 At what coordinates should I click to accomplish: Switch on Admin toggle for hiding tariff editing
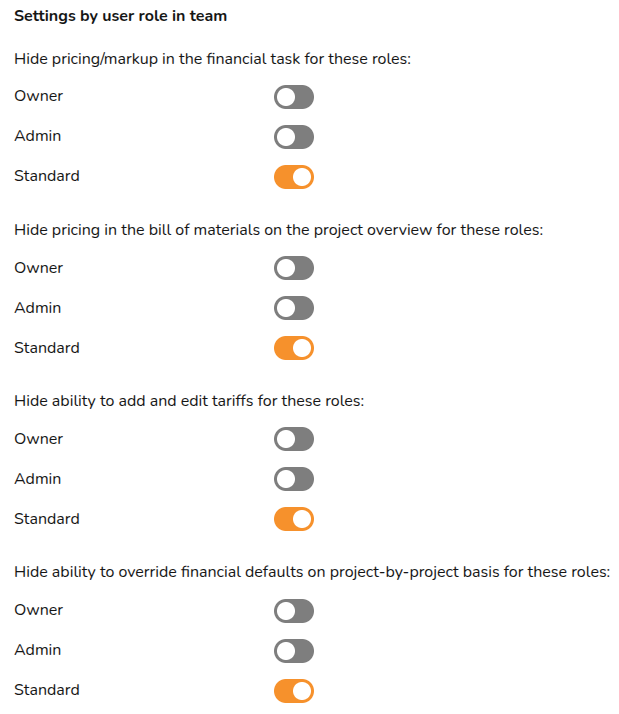(294, 479)
